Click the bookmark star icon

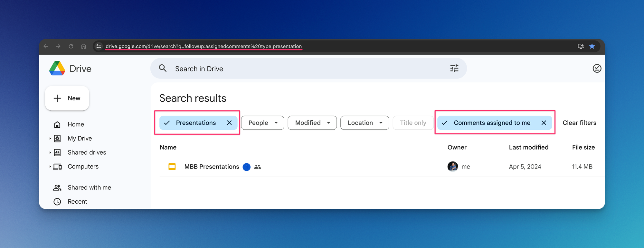pos(592,46)
